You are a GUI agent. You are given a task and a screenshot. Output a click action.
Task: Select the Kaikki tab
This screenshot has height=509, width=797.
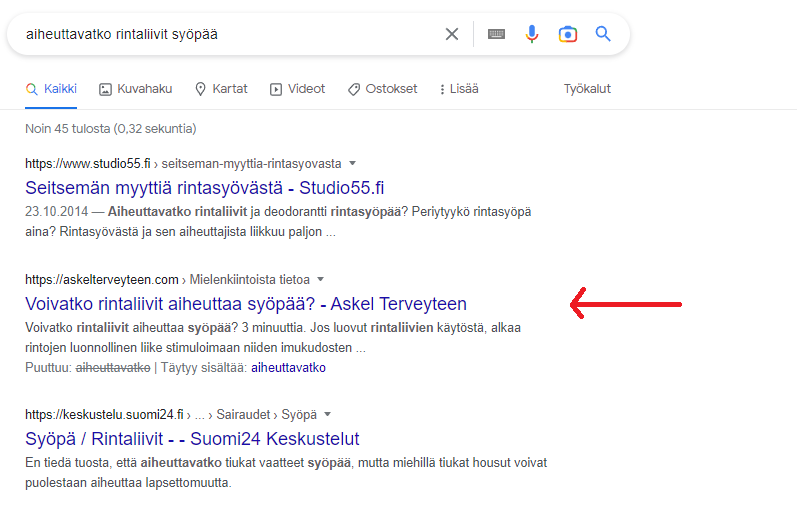point(51,89)
